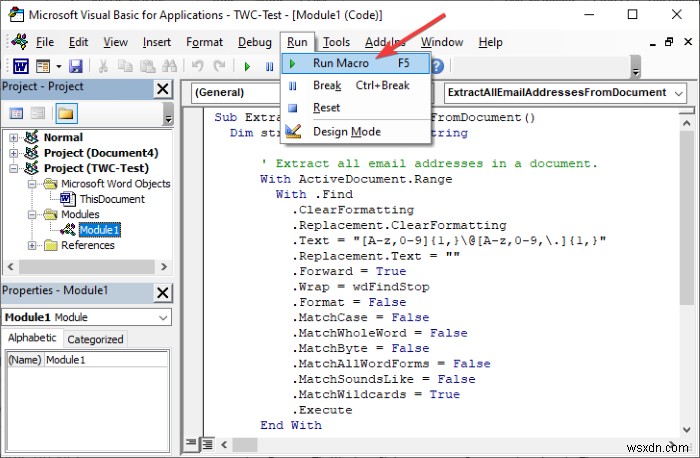Screen dimensions: 700x458
Task: Click the Save toolbar icon
Action: coord(75,67)
